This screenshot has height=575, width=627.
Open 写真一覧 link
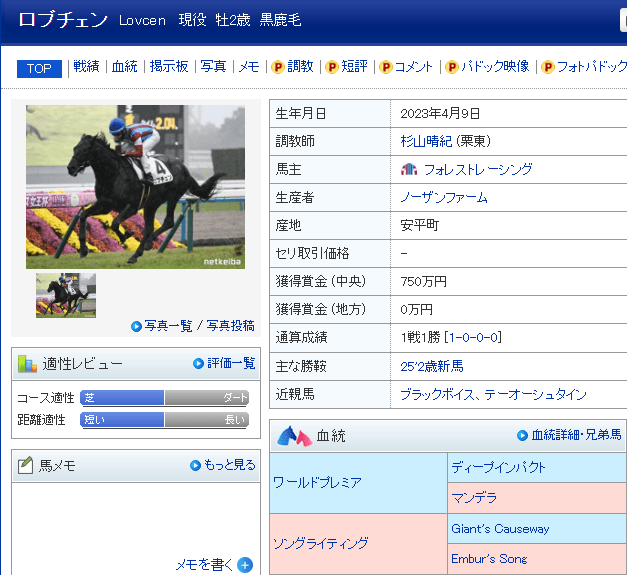point(168,326)
